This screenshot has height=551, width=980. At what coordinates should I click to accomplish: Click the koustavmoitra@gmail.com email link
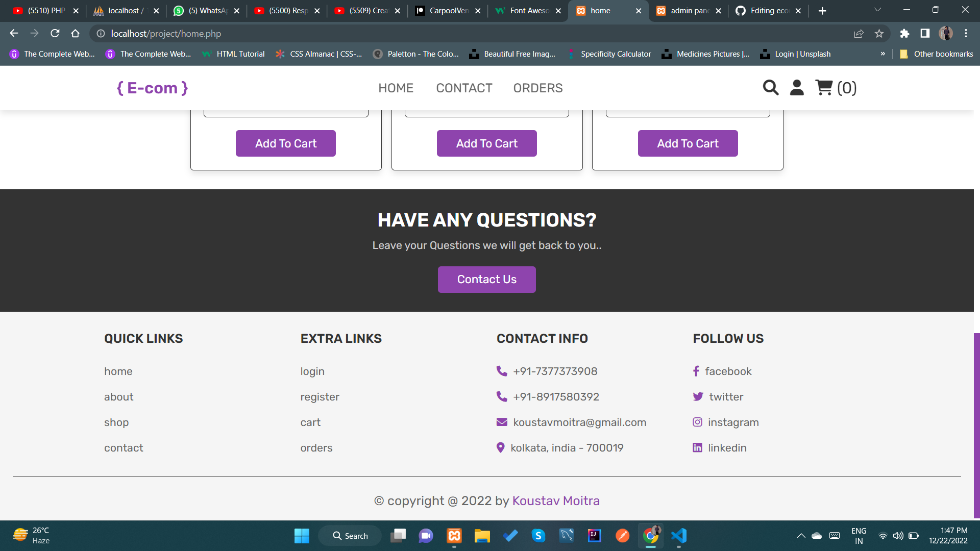pyautogui.click(x=571, y=422)
